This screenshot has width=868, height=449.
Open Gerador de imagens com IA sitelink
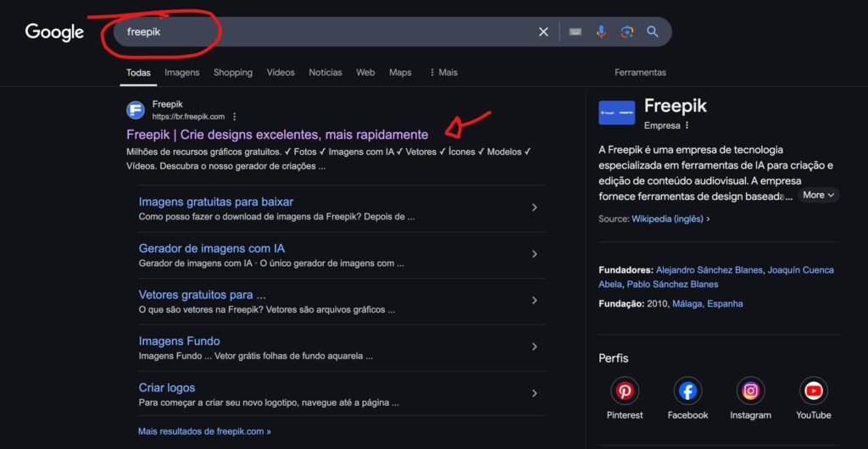212,248
